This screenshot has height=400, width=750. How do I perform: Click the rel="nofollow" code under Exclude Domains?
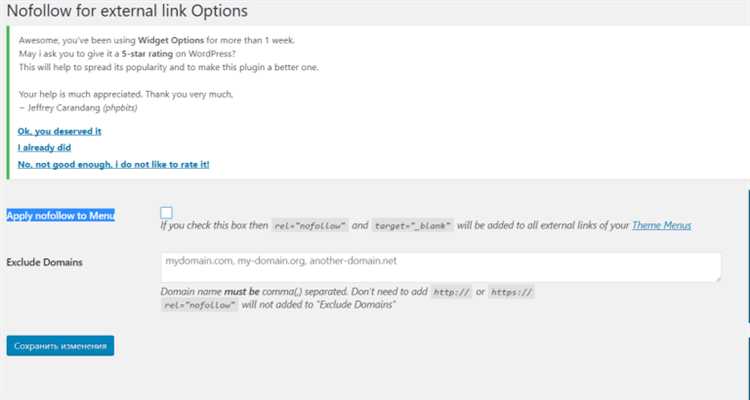point(199,305)
